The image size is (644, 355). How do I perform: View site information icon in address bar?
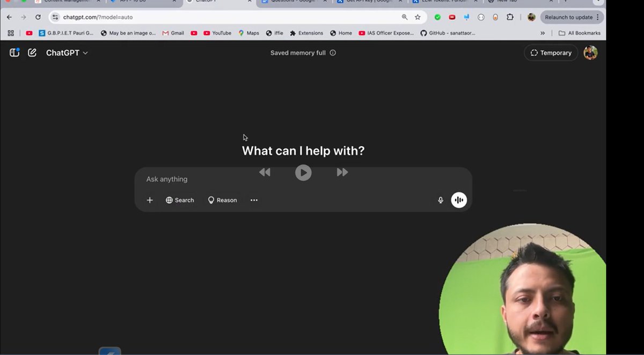coord(55,17)
